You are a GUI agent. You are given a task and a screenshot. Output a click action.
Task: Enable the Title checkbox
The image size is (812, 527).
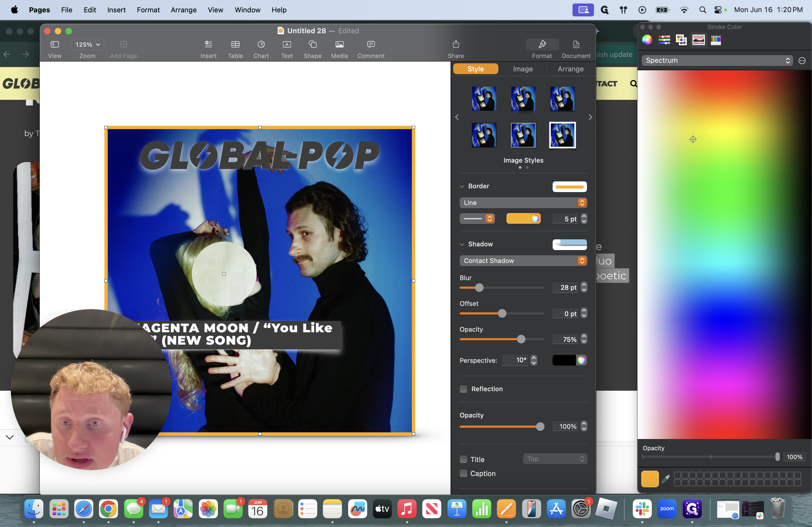[463, 459]
